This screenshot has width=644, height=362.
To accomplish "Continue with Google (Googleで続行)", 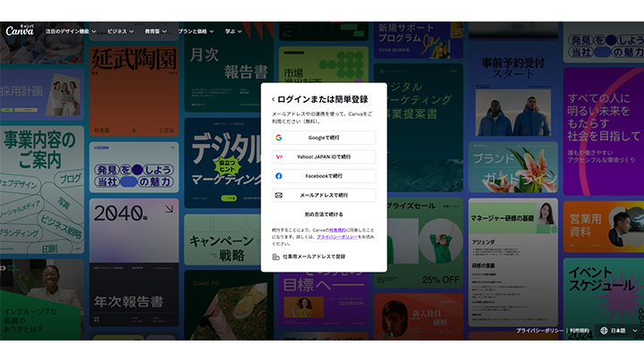I will [324, 138].
